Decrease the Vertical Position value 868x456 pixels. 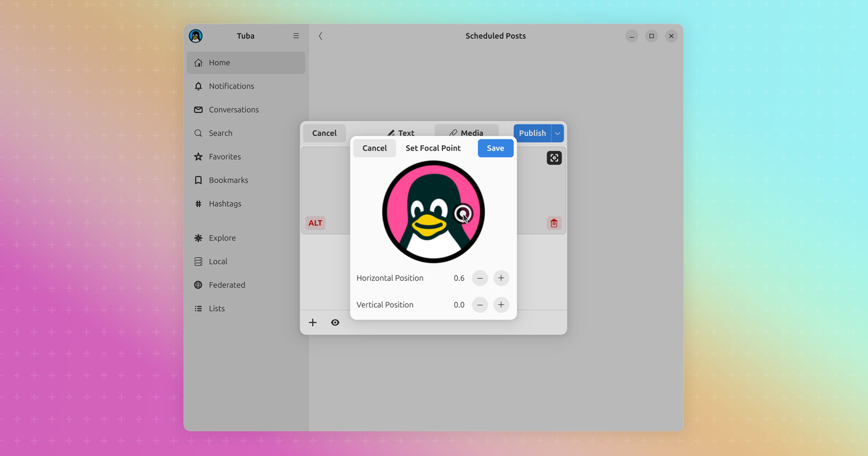pos(480,305)
